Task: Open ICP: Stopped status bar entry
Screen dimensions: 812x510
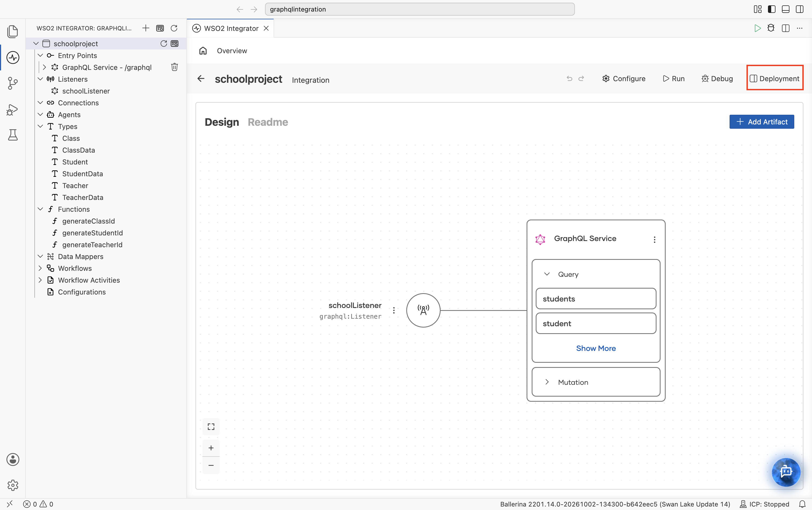Action: [764, 504]
